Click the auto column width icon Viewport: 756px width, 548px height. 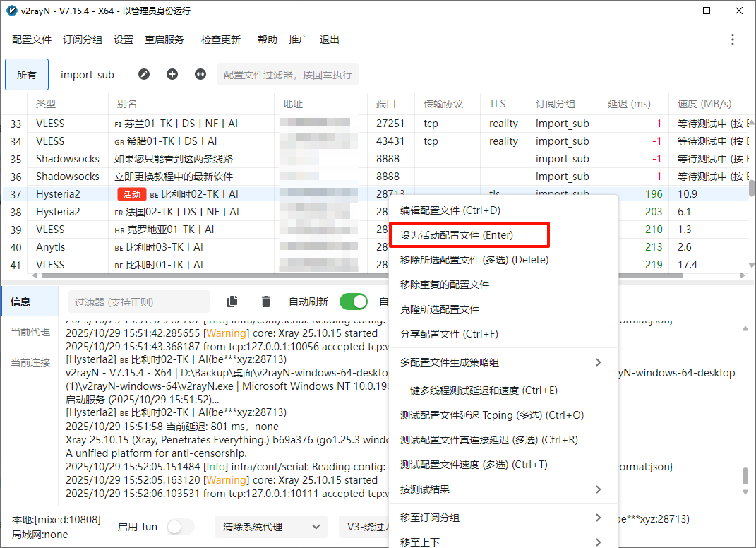tap(200, 74)
